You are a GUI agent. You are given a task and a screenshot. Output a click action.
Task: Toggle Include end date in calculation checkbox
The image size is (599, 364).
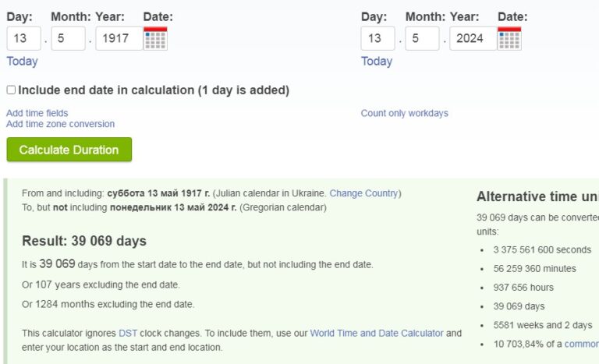pos(11,90)
